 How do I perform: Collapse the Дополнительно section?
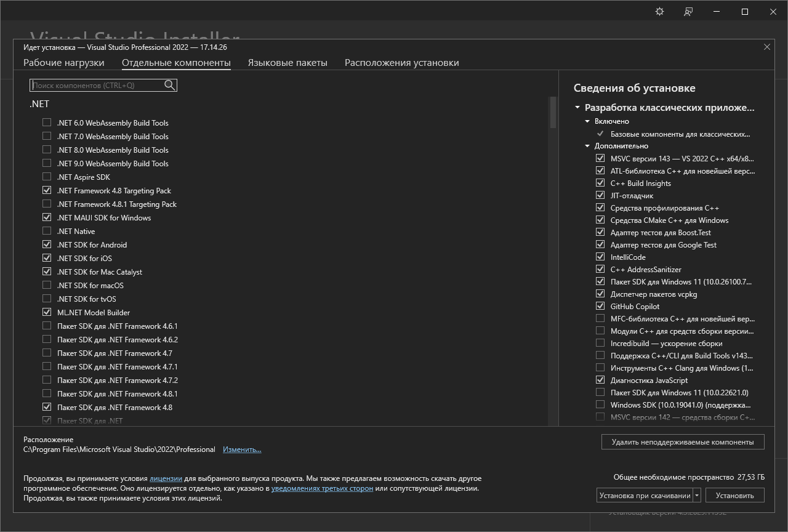[x=587, y=146]
